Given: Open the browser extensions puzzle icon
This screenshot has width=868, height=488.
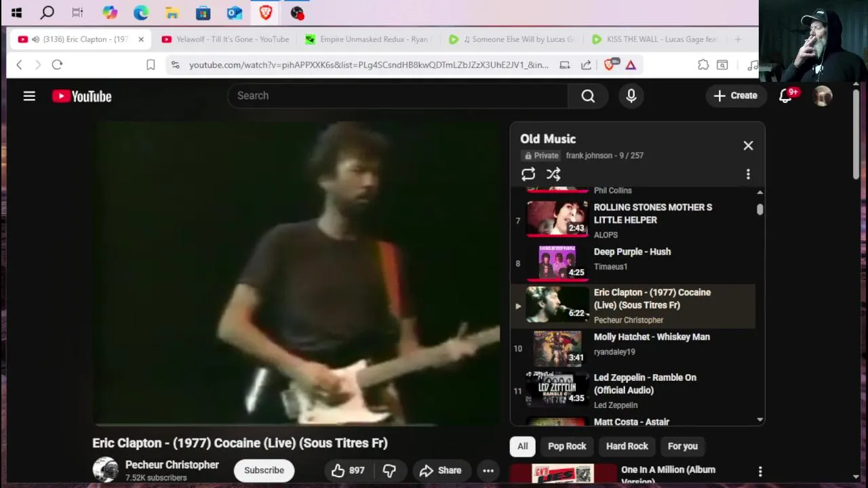Looking at the screenshot, I should [x=703, y=65].
